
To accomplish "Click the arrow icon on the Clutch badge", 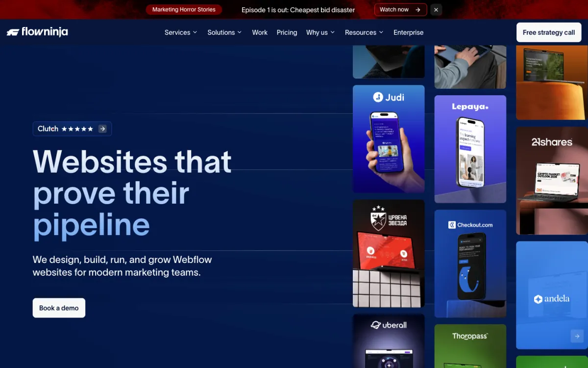I will pyautogui.click(x=102, y=129).
